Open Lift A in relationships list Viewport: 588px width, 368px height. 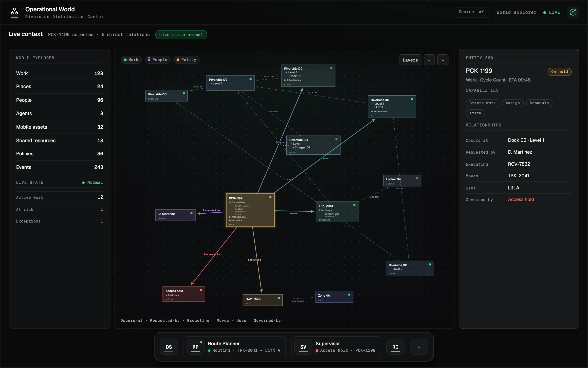[514, 188]
